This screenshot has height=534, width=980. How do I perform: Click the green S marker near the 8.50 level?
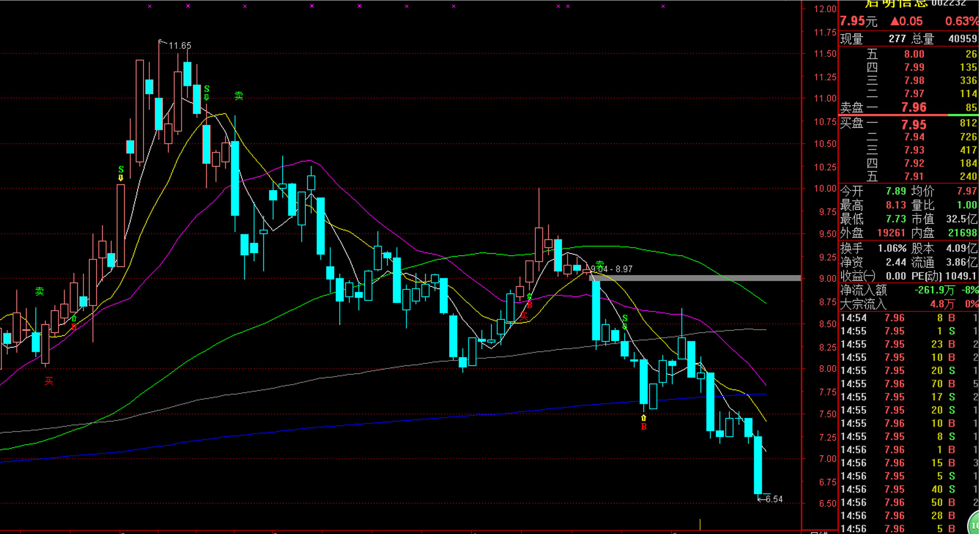tap(625, 322)
